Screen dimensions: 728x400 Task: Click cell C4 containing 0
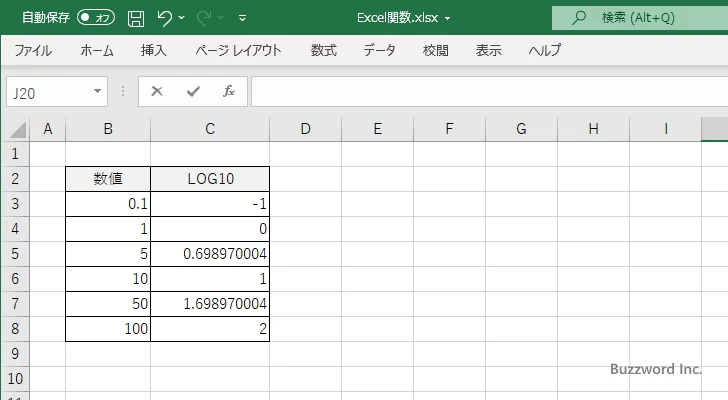[210, 229]
